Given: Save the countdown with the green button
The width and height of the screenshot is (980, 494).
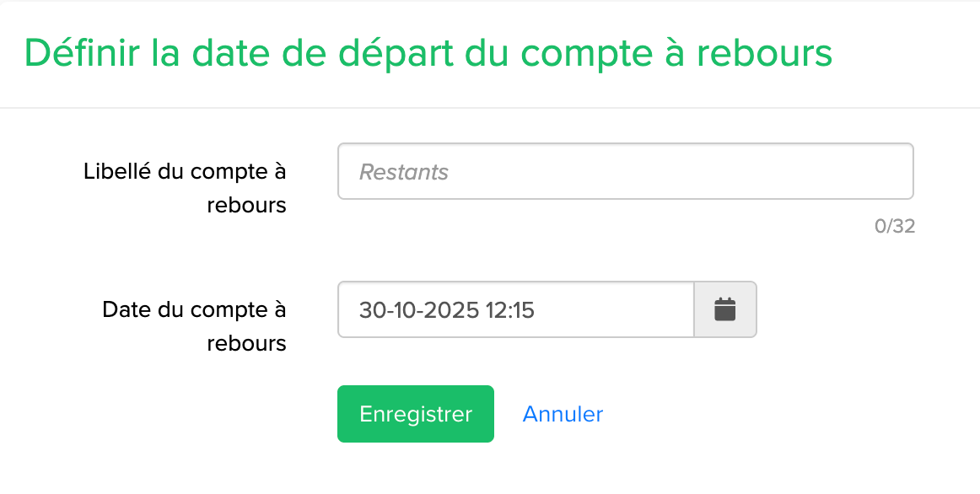Looking at the screenshot, I should (x=415, y=414).
